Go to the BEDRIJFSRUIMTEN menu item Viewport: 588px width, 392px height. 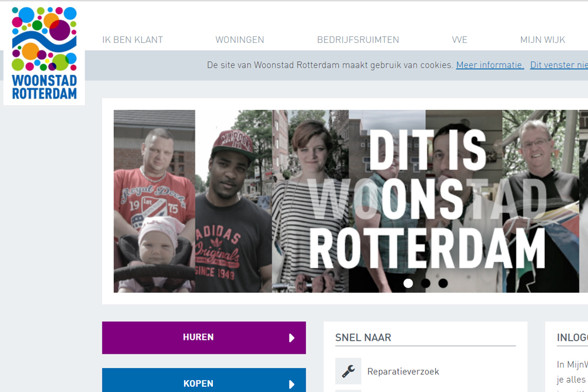(358, 40)
